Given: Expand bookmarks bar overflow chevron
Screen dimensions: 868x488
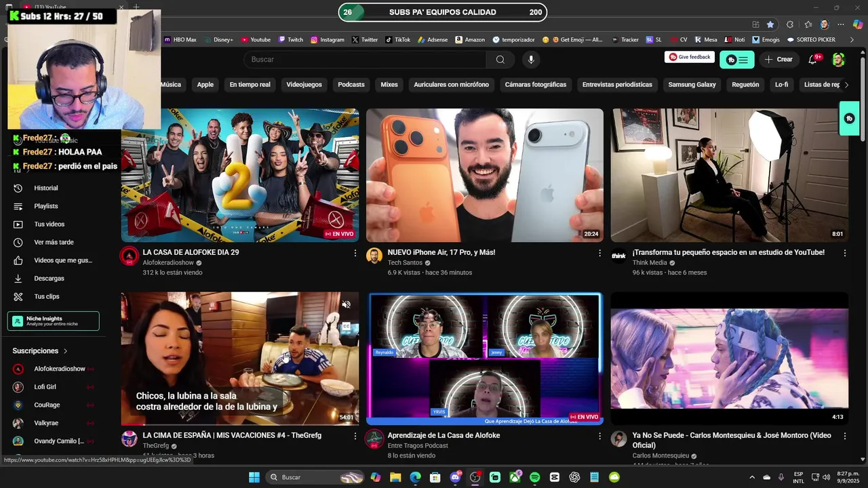Looking at the screenshot, I should tap(852, 40).
